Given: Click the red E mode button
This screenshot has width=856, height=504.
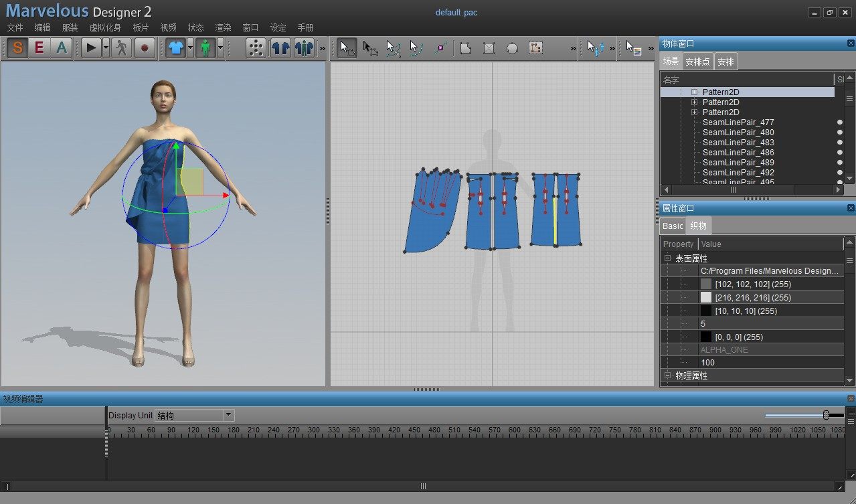Looking at the screenshot, I should point(39,48).
